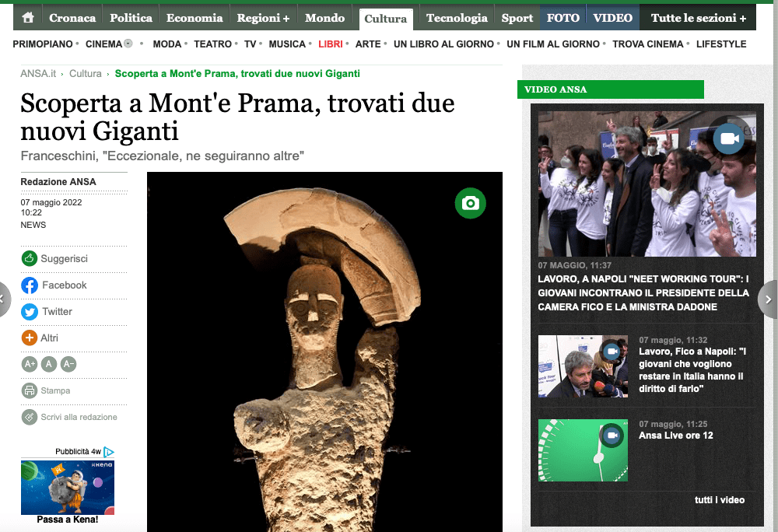Click the Scrivi alla redazione icon
This screenshot has height=532, width=778.
click(x=30, y=417)
